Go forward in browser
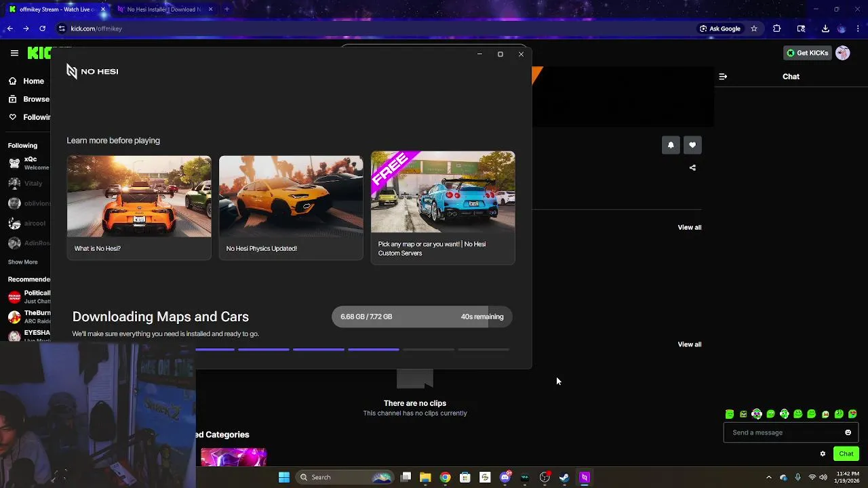The image size is (868, 488). click(26, 28)
